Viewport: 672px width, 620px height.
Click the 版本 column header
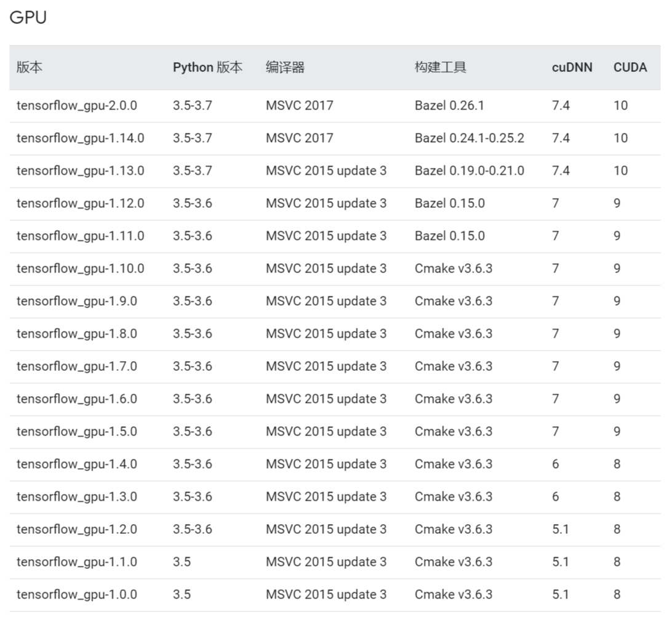click(x=30, y=67)
